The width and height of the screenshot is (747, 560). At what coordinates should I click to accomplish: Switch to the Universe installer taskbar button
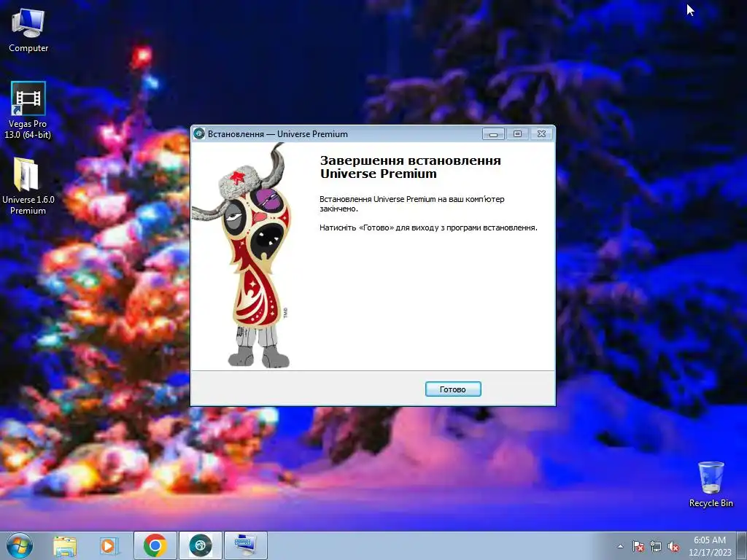[200, 545]
